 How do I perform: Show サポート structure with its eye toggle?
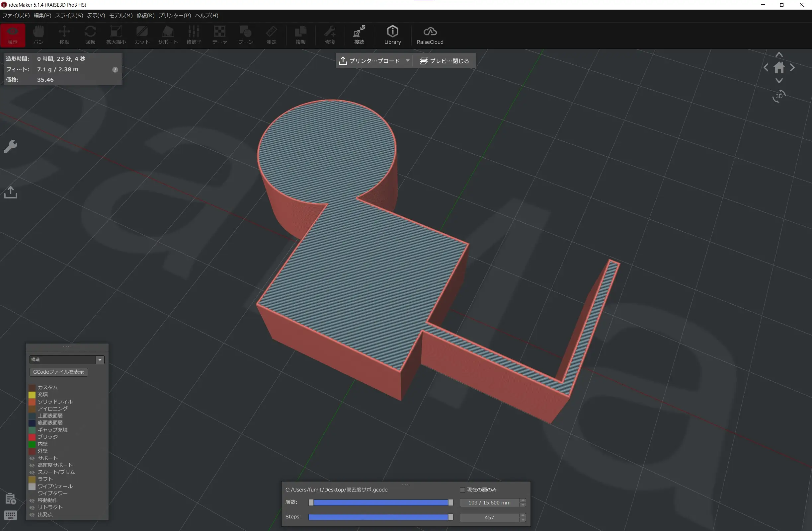point(32,458)
